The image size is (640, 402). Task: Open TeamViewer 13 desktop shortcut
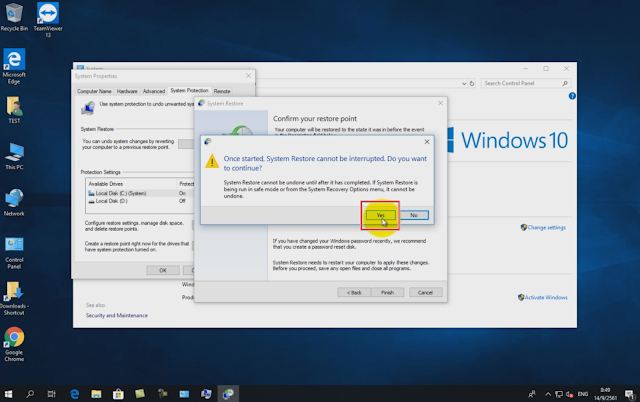48,20
